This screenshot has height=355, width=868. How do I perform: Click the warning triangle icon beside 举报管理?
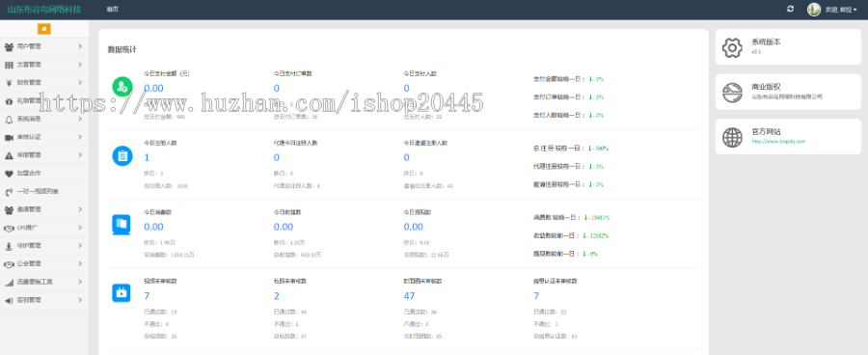[x=9, y=155]
